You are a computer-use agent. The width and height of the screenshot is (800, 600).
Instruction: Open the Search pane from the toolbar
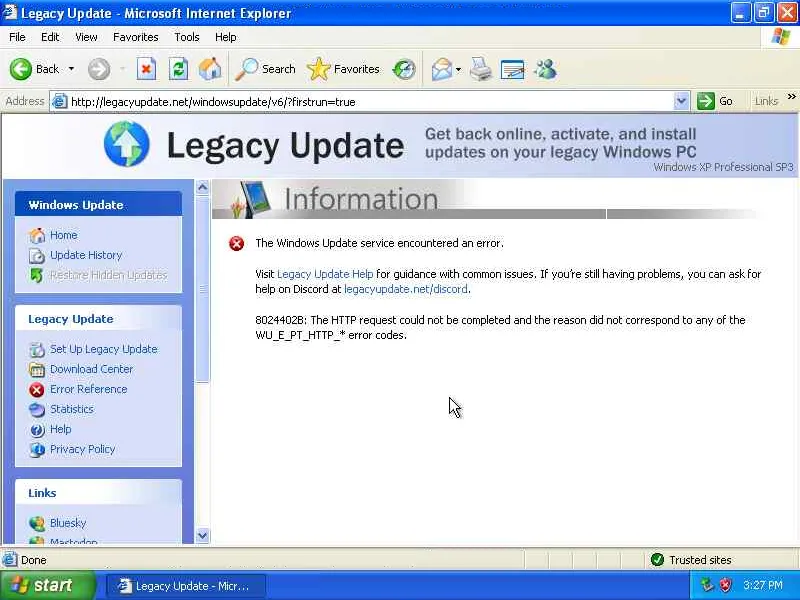(x=265, y=69)
